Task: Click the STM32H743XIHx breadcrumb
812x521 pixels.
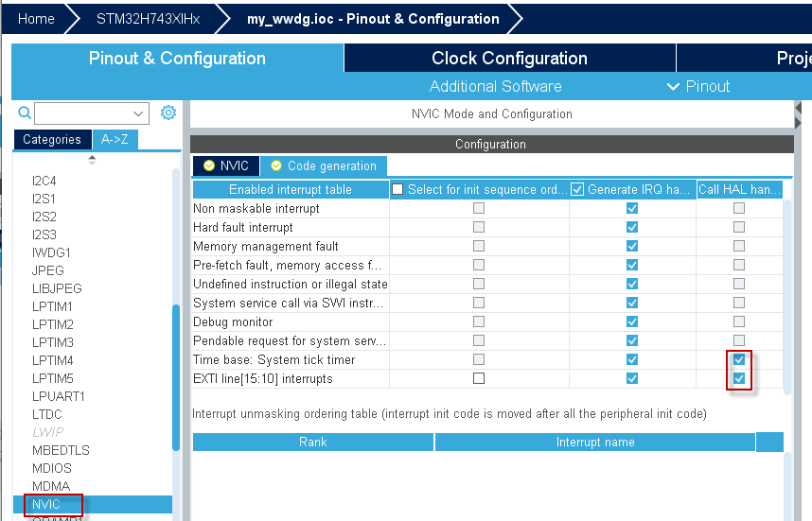Action: 148,19
